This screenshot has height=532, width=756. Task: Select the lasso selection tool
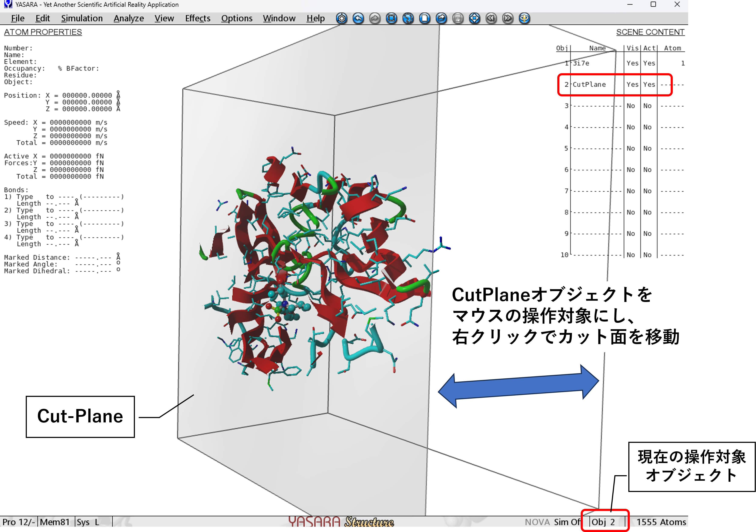[x=408, y=19]
